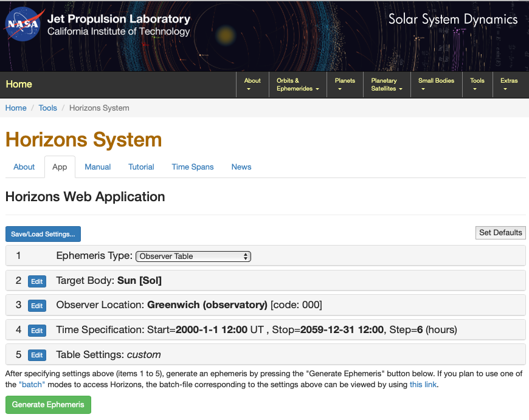Click Home breadcrumb link
Viewport: 529px width, 420px height.
(16, 108)
